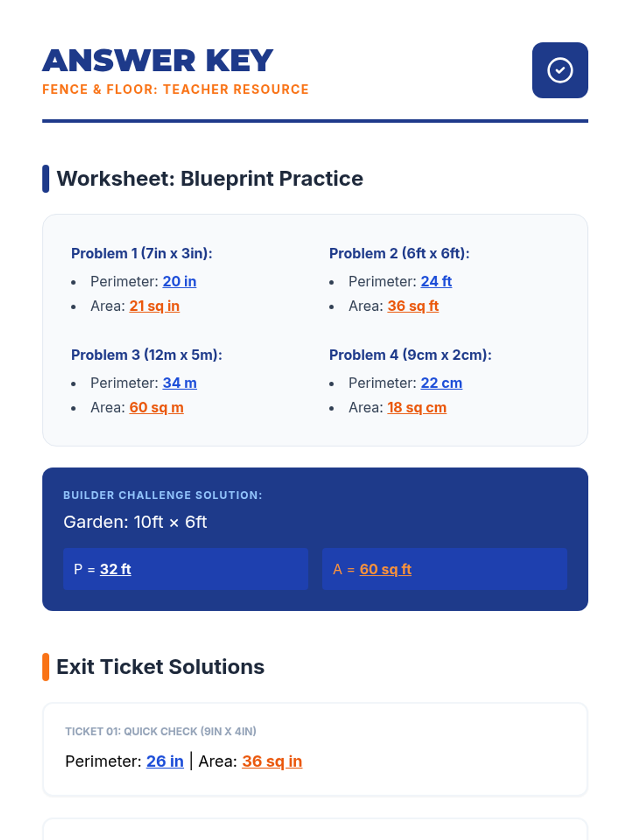The width and height of the screenshot is (630, 840).
Task: Click the orange bar beside Exit Ticket Solutions
Action: (x=46, y=667)
